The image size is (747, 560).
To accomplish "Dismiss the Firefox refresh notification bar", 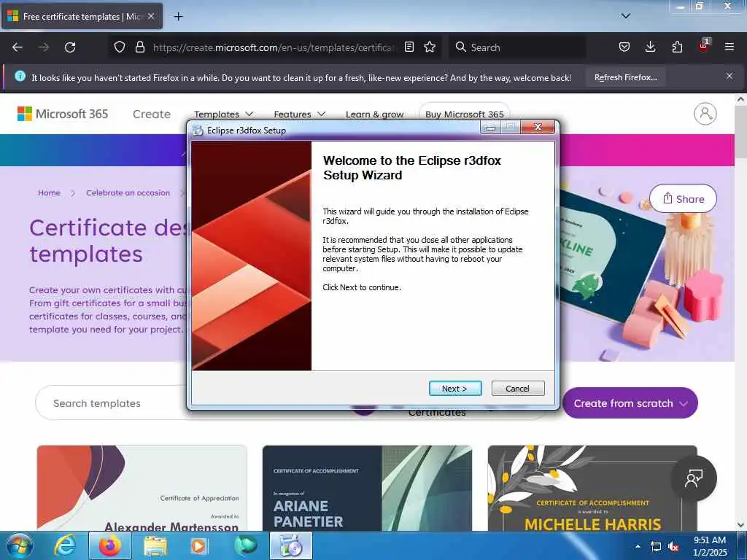I will point(729,76).
